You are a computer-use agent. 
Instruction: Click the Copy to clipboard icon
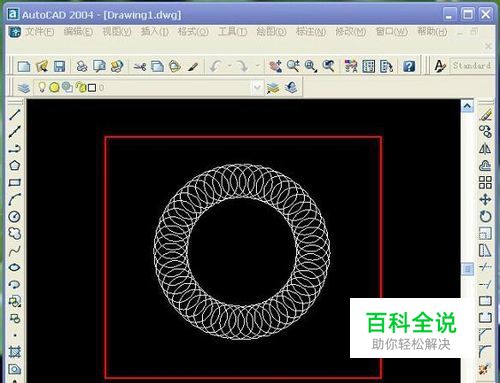coord(157,66)
